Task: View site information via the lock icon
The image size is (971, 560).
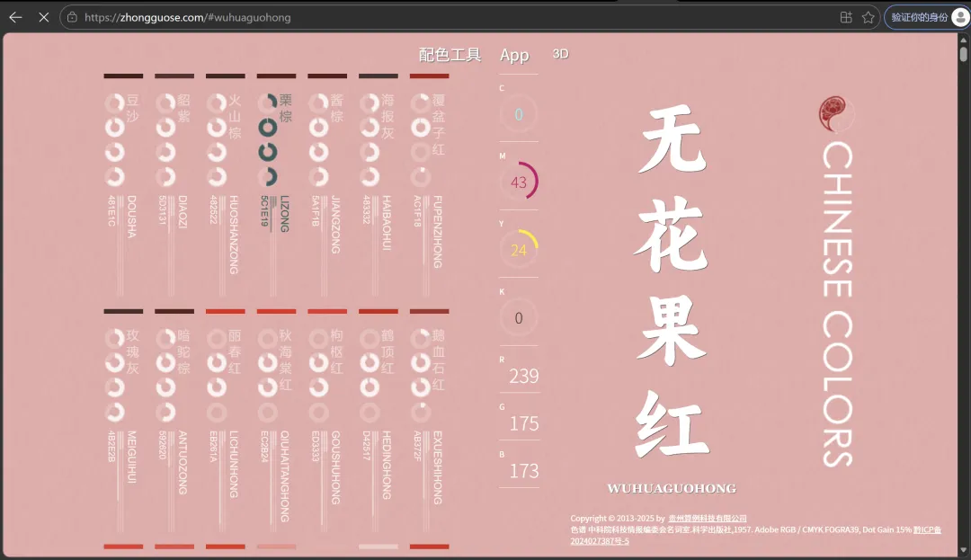Action: click(72, 17)
